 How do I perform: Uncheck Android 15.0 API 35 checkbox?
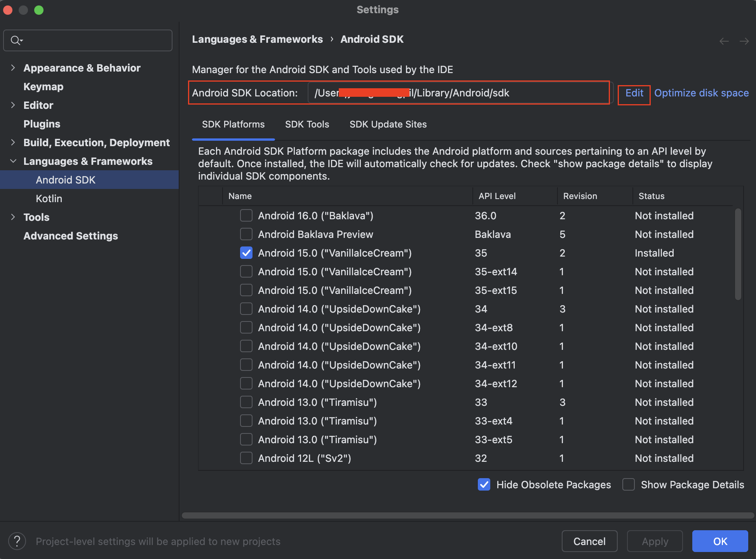click(246, 253)
